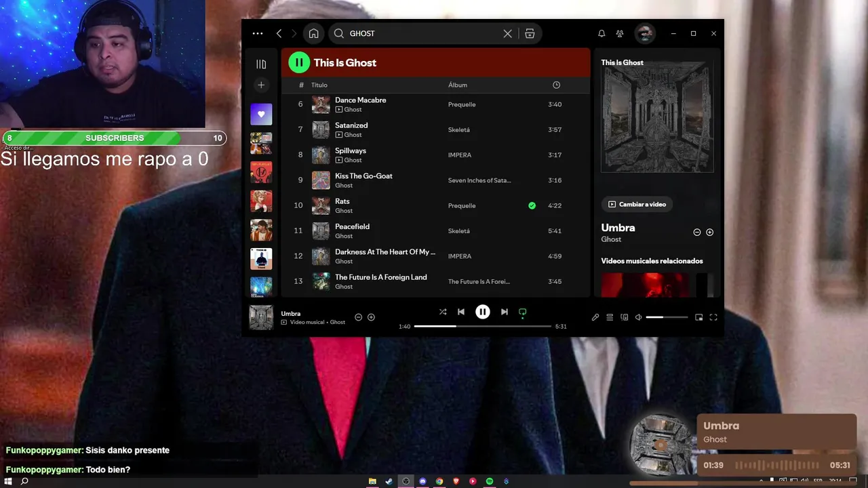Pause playback in the bottom player bar

point(482,312)
